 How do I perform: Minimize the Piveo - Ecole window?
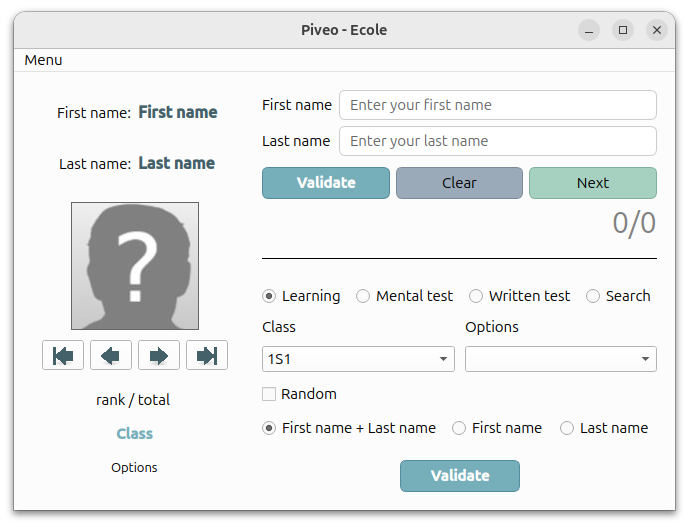pos(589,30)
